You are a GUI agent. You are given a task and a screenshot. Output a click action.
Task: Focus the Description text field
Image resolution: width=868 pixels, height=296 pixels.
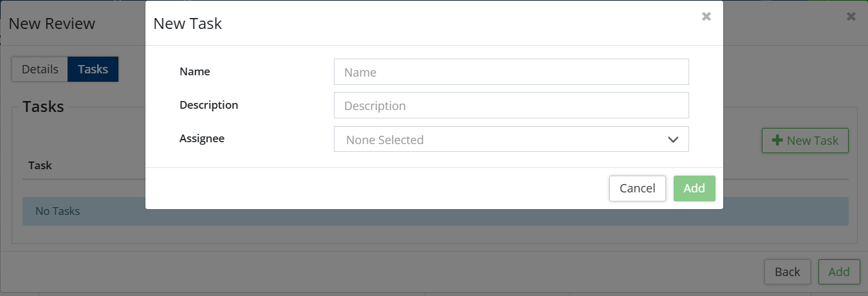coord(511,106)
